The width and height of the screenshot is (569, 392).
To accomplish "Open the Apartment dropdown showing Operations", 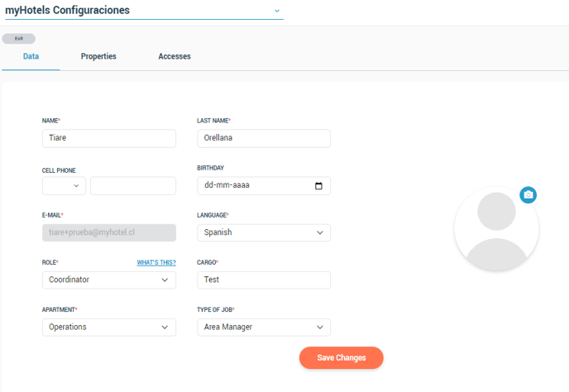I will click(x=109, y=327).
